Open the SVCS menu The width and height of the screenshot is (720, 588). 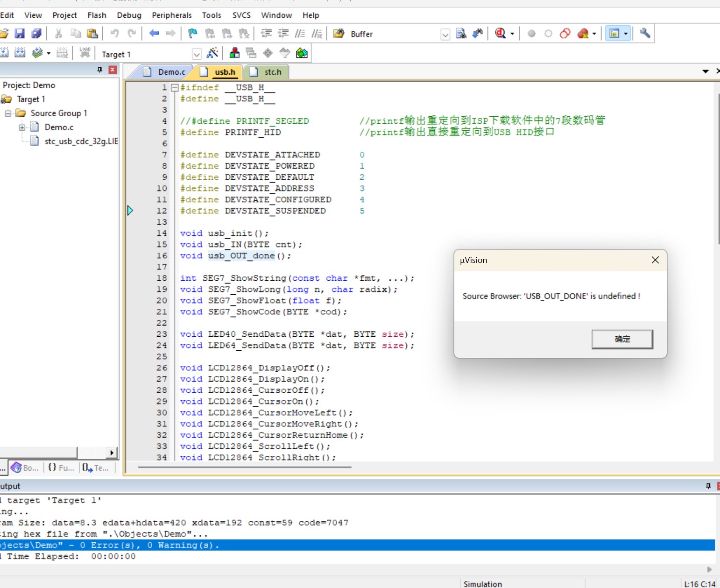tap(241, 15)
